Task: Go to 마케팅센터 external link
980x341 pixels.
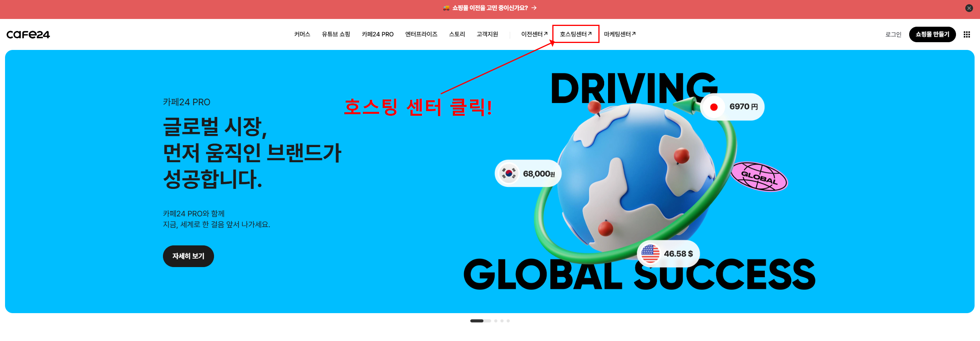Action: (x=620, y=34)
